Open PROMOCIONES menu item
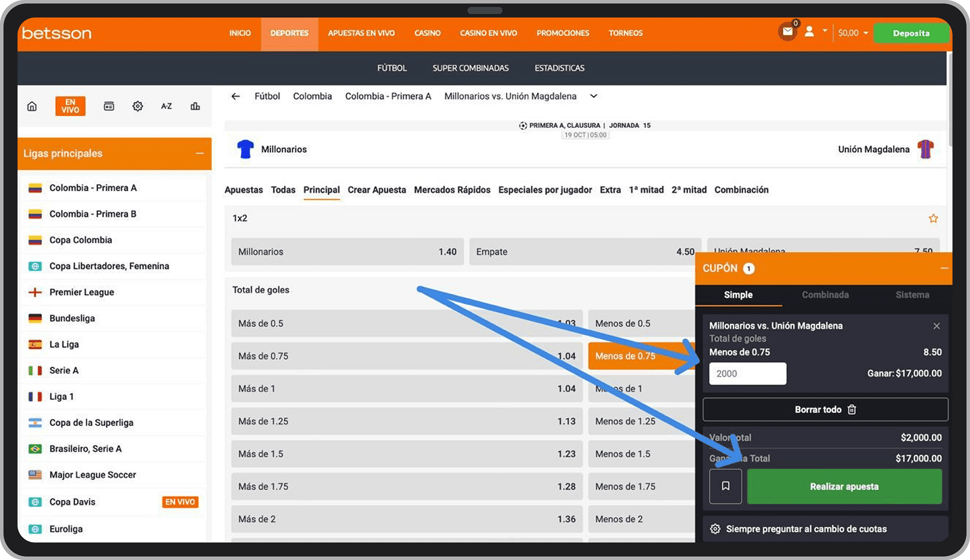The image size is (970, 560). (563, 33)
